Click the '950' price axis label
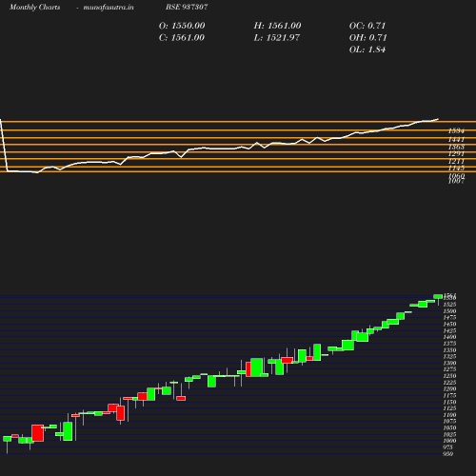 [x=447, y=454]
